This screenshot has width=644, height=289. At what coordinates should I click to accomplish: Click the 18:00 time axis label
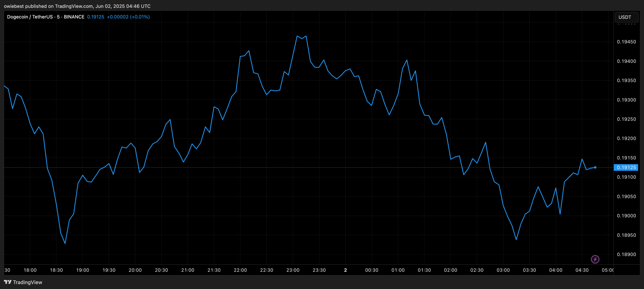click(30, 270)
